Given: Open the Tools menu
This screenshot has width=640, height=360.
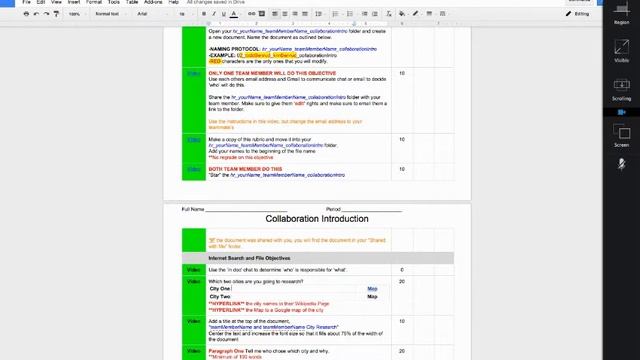Looking at the screenshot, I should coord(114,2).
